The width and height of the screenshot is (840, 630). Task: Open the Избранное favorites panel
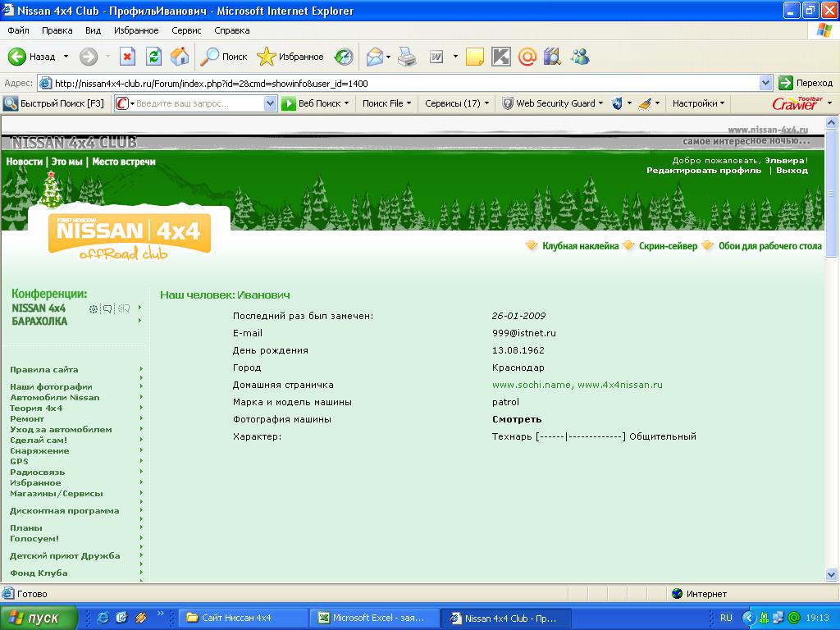[x=290, y=57]
